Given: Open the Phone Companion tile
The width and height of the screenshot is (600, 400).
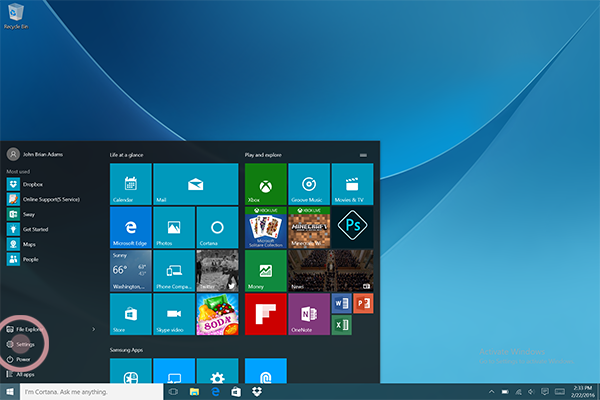Looking at the screenshot, I should coord(174,271).
